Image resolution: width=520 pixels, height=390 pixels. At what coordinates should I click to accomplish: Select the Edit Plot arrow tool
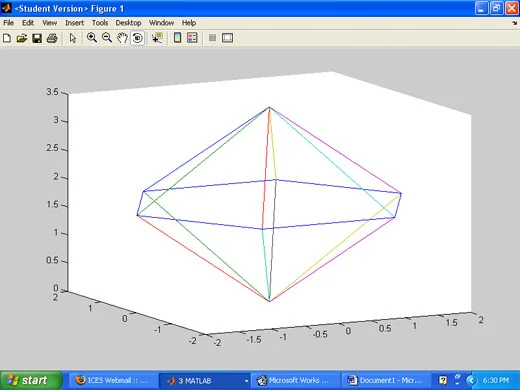(73, 38)
